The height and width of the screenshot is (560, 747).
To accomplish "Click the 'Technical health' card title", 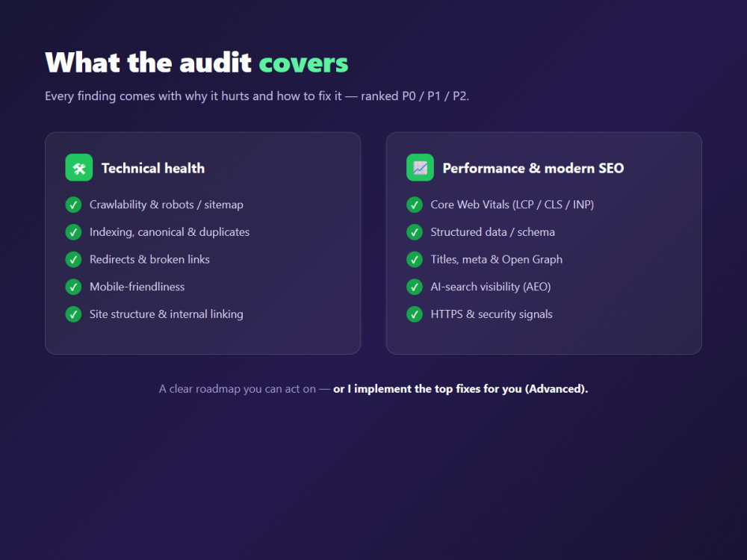I will (153, 168).
